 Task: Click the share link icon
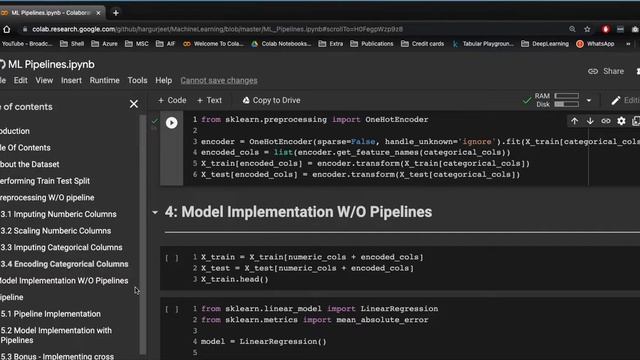(593, 71)
